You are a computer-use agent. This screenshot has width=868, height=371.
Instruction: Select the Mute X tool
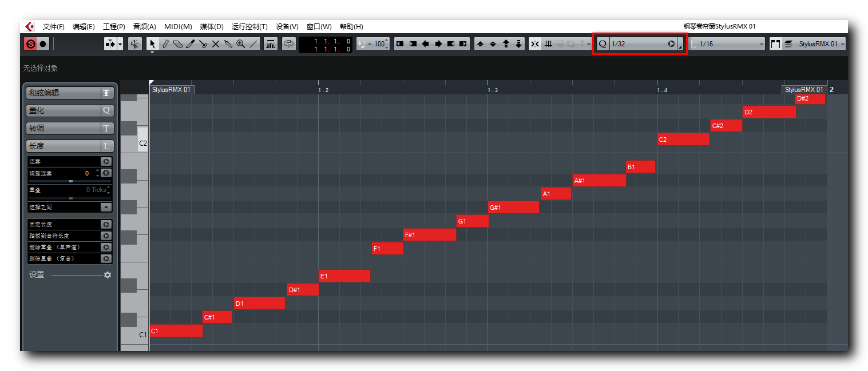[x=216, y=43]
